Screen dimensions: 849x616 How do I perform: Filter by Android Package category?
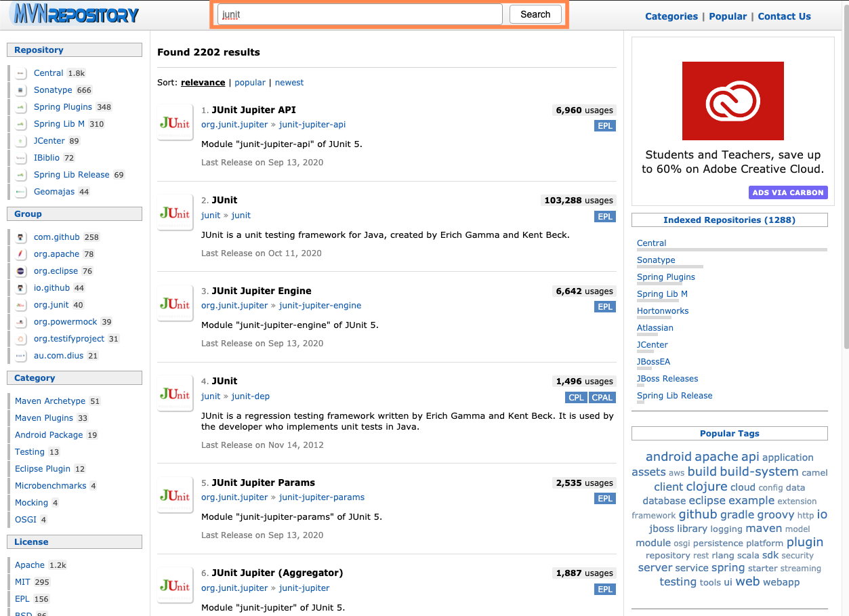[49, 435]
